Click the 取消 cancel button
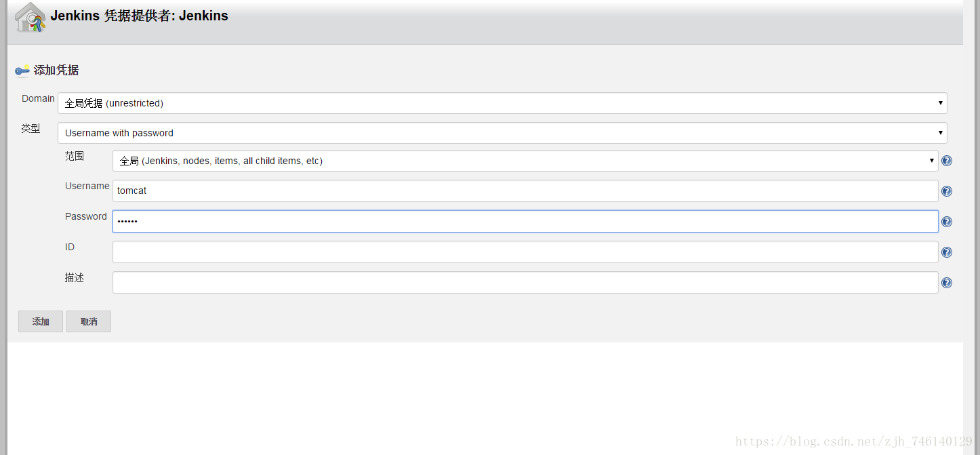 [89, 321]
